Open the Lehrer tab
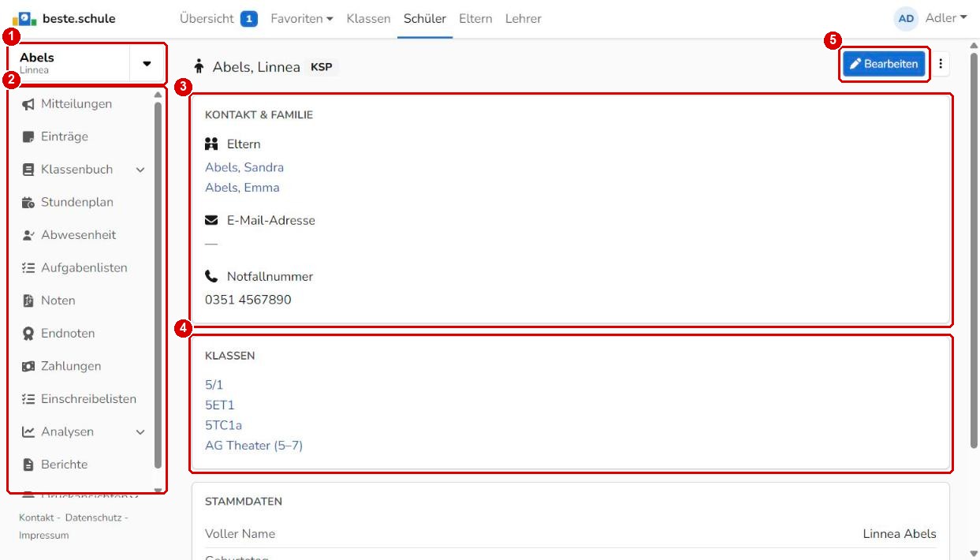The image size is (980, 560). (524, 19)
